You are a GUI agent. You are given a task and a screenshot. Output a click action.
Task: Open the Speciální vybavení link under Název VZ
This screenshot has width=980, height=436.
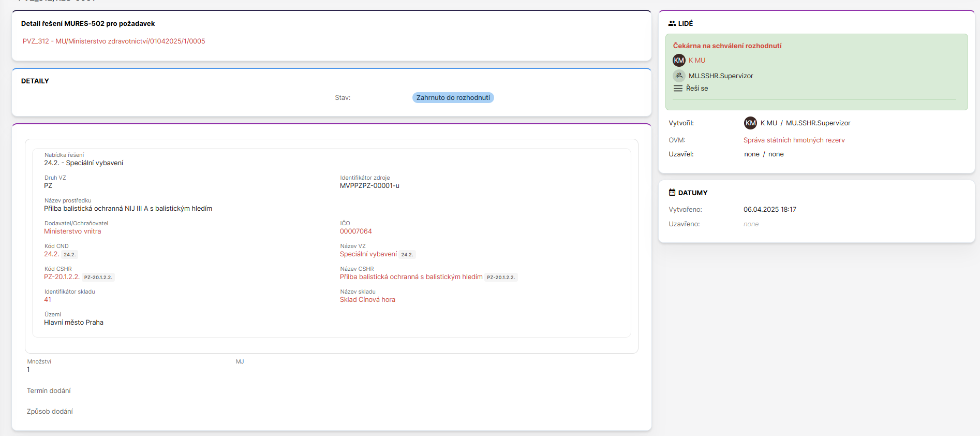click(x=368, y=254)
